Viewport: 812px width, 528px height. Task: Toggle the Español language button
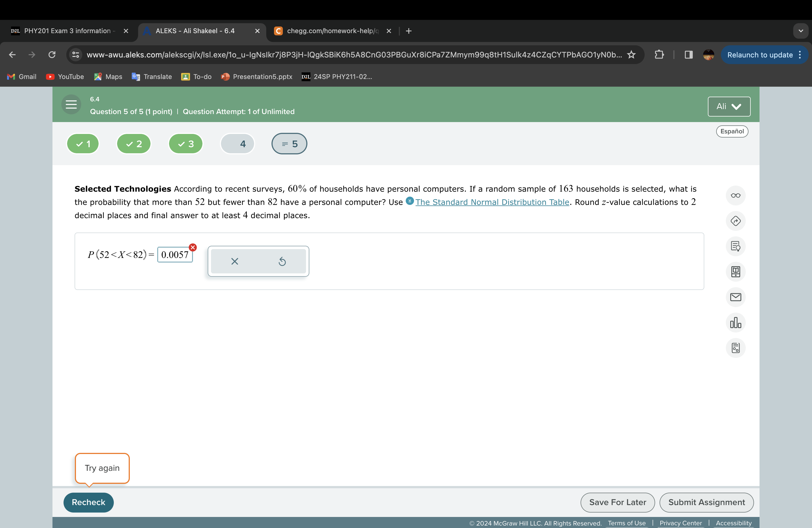click(732, 131)
